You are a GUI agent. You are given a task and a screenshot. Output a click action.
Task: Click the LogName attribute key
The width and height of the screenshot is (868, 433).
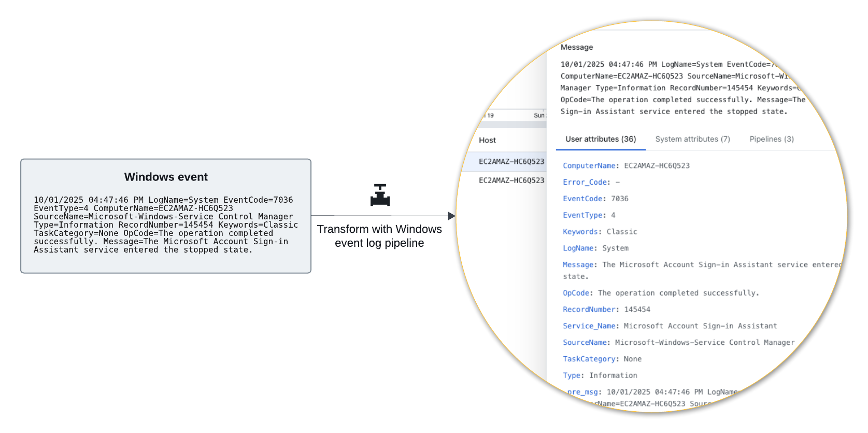pos(578,248)
